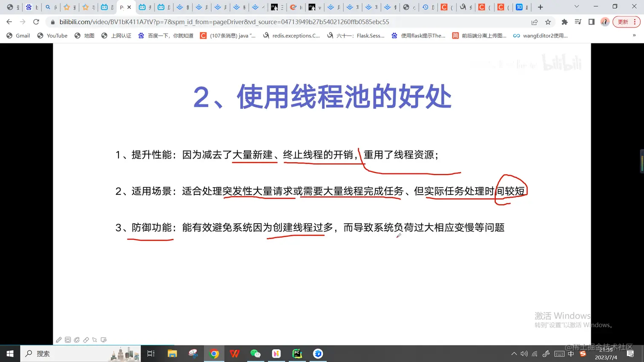Open the taskbar clock showing 2023/7/4
This screenshot has height=362, width=644.
point(606,353)
